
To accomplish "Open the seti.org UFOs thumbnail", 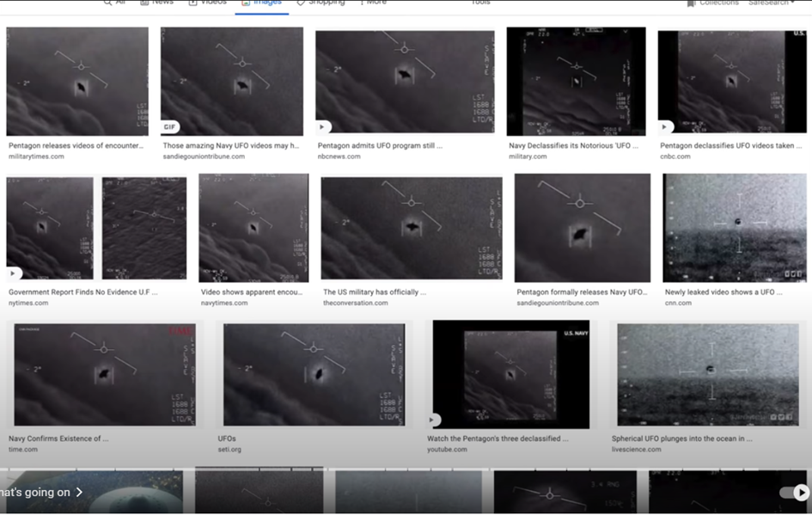I will [314, 375].
